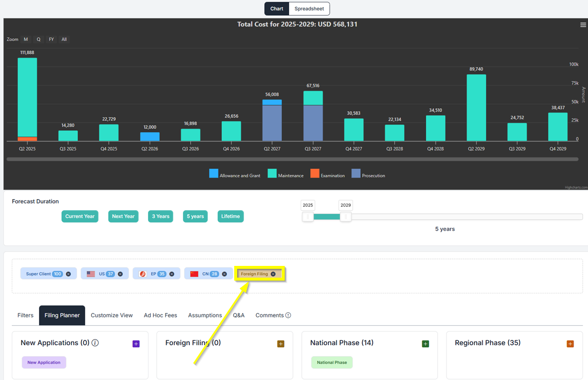
Task: Add item with New Applications plus icon
Action: [136, 344]
